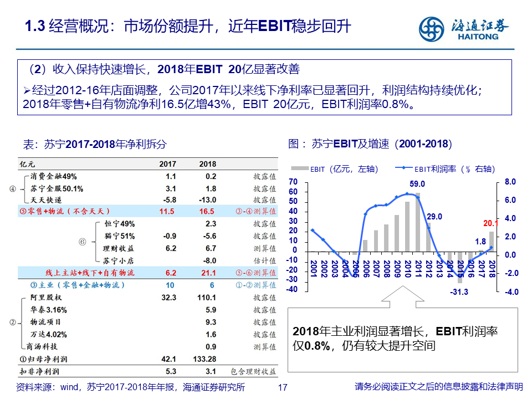Click the red 20.1 data label

(490, 223)
